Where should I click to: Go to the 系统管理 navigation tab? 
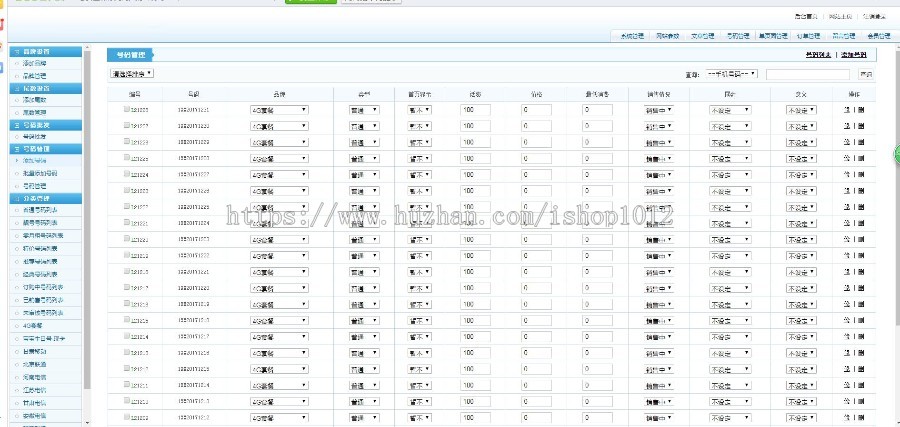(632, 36)
